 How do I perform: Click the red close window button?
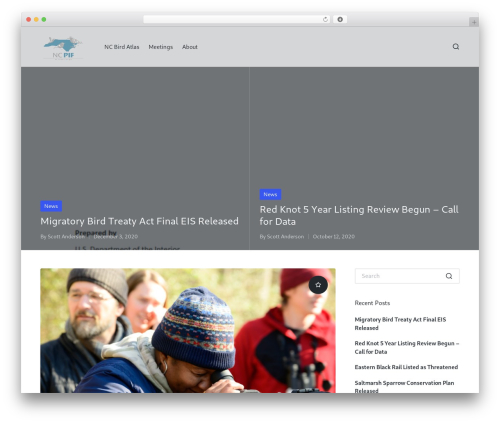pos(29,19)
